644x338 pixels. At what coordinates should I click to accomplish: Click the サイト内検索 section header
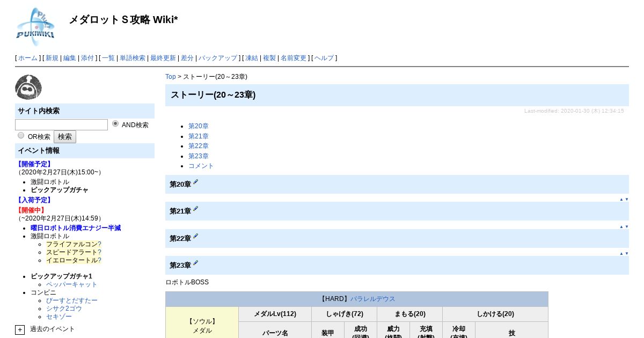coord(85,111)
